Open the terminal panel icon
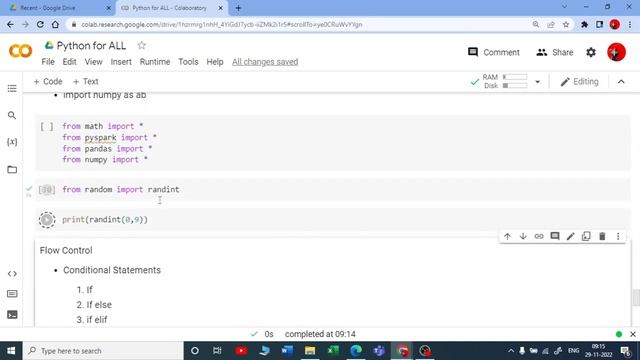The image size is (640, 360). click(12, 315)
